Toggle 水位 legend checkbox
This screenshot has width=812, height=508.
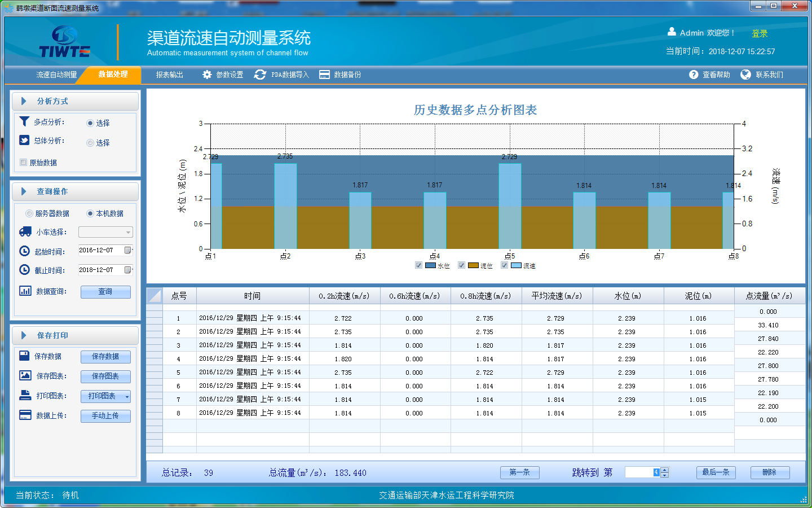tap(418, 265)
